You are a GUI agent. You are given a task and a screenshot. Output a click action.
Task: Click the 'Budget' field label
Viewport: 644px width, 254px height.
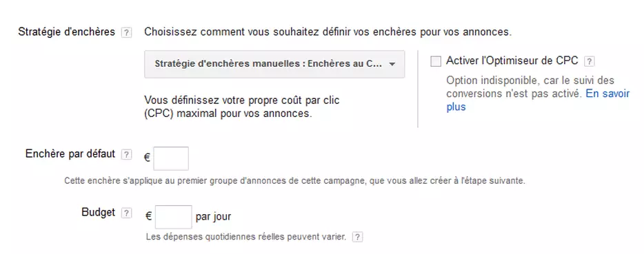click(x=98, y=213)
